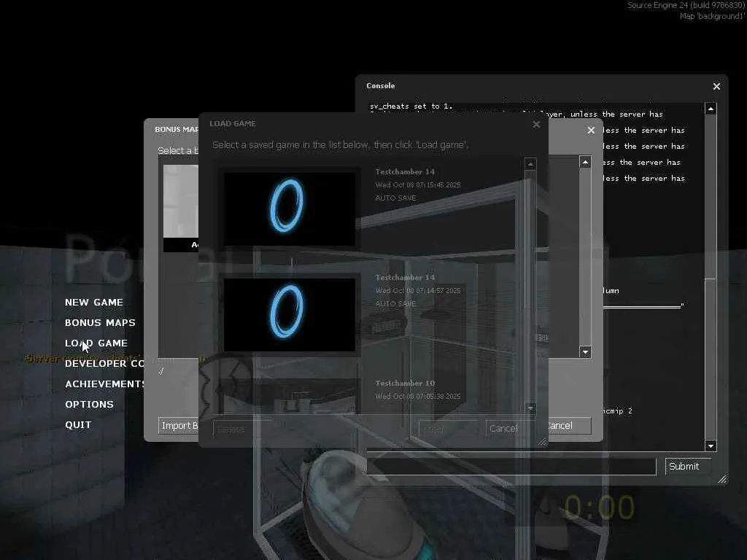Image resolution: width=747 pixels, height=560 pixels.
Task: Click Console scrollbar down arrow
Action: pos(711,446)
